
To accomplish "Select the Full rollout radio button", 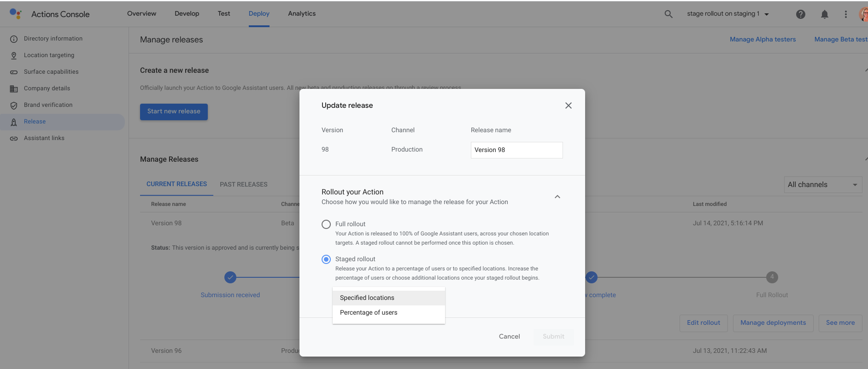I will click(x=326, y=224).
